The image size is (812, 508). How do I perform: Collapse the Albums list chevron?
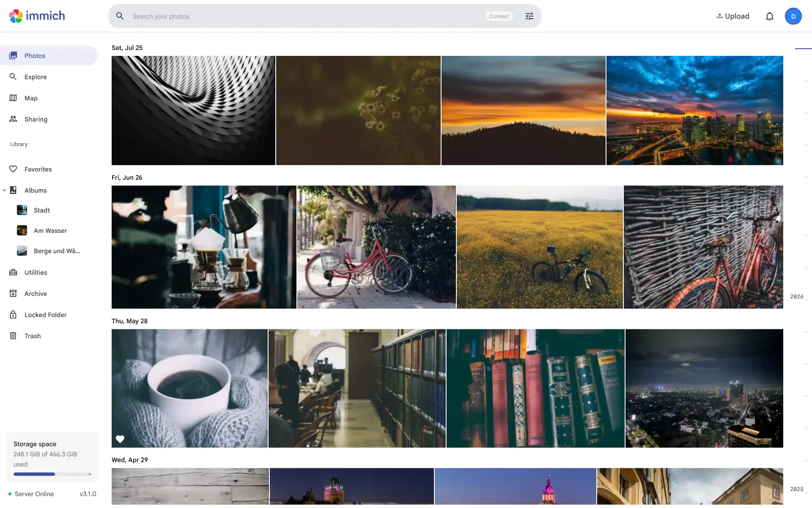coord(4,190)
